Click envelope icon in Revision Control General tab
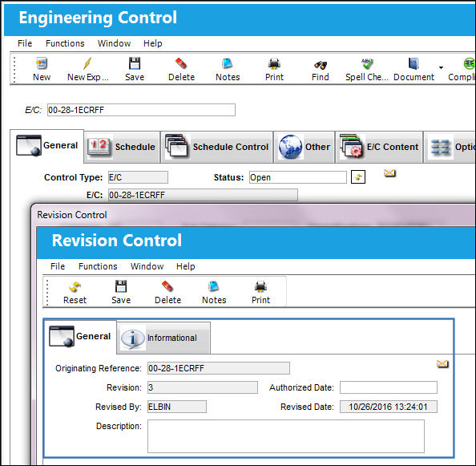476x466 pixels. pos(442,363)
